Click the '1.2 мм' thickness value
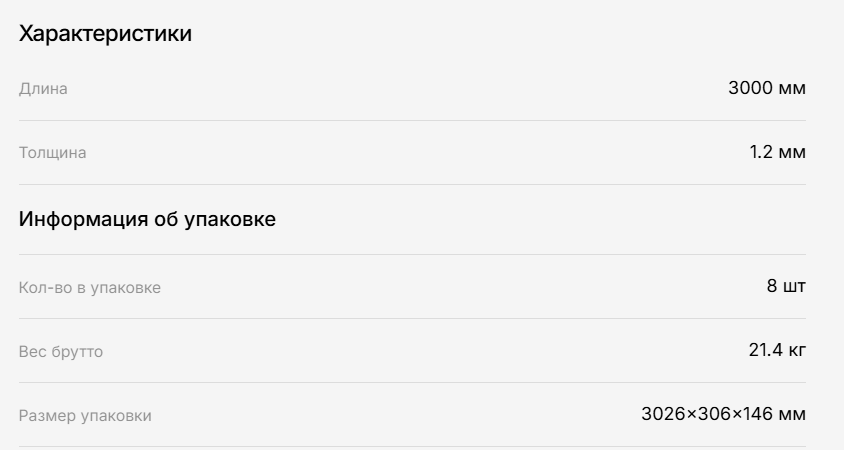844x450 pixels. (x=778, y=152)
